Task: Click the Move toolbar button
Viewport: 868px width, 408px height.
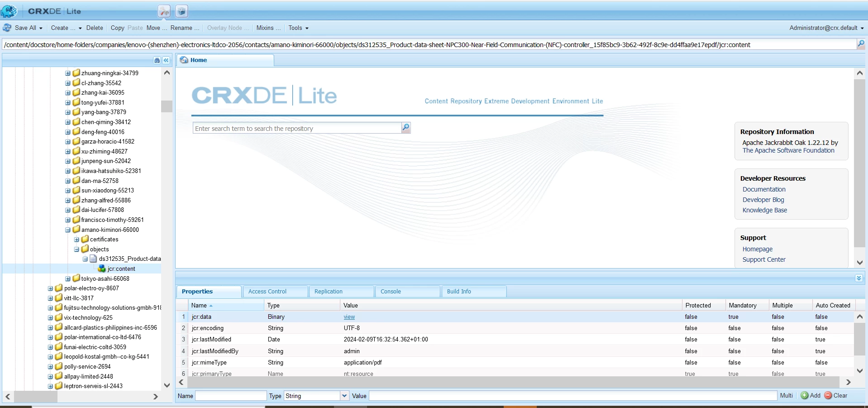Action: point(157,28)
